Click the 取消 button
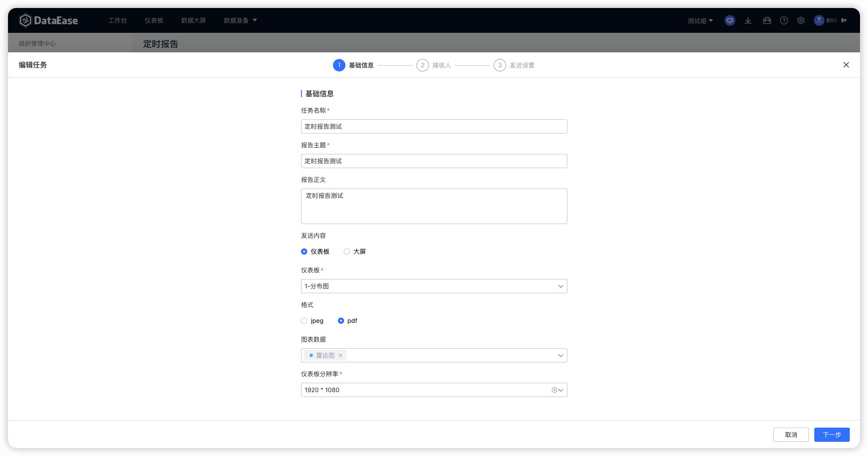Image resolution: width=868 pixels, height=456 pixels. pyautogui.click(x=791, y=435)
